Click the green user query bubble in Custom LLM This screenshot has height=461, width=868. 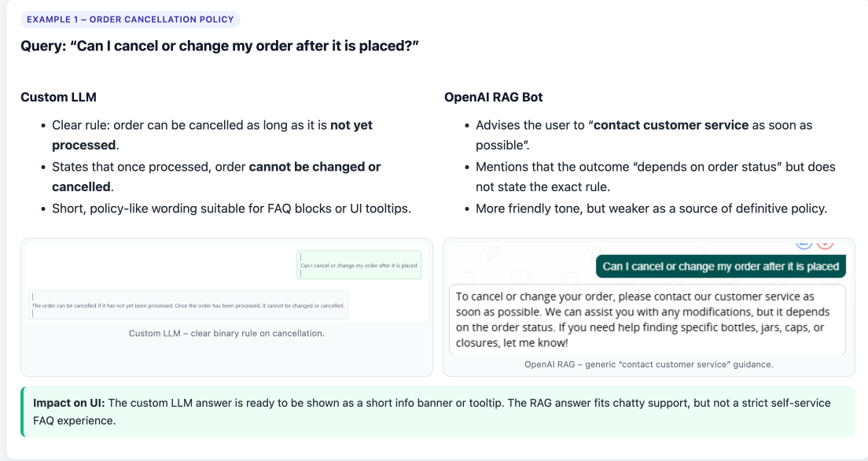[x=359, y=265]
